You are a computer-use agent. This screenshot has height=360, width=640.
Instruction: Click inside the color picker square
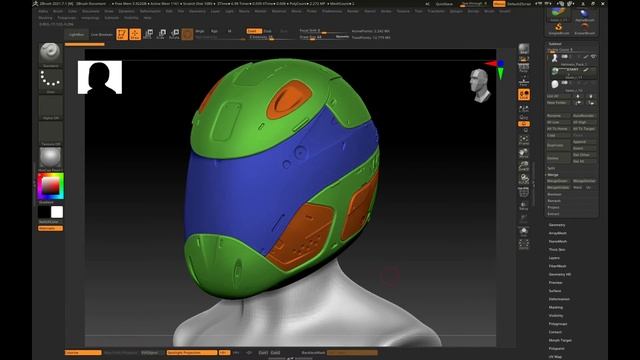pyautogui.click(x=51, y=186)
